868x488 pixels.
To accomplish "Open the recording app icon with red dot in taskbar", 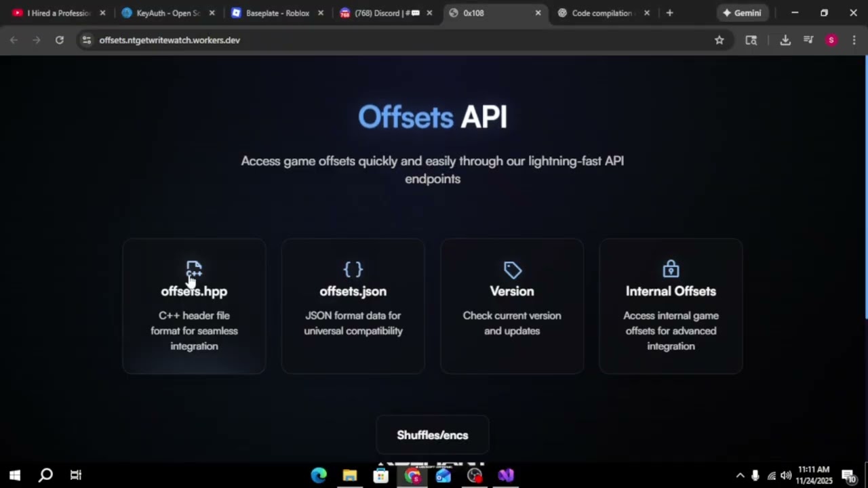I will [x=475, y=475].
